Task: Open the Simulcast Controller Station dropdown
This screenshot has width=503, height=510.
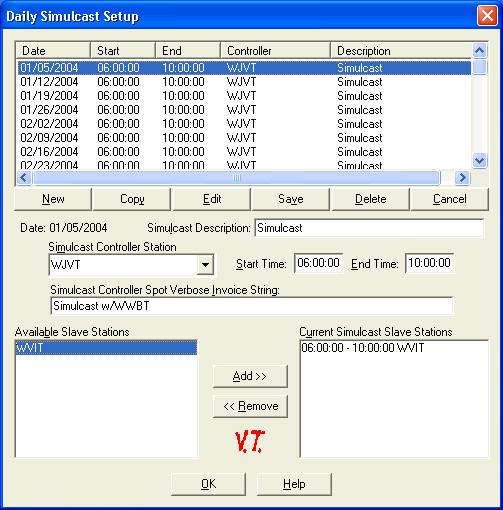Action: pyautogui.click(x=205, y=265)
